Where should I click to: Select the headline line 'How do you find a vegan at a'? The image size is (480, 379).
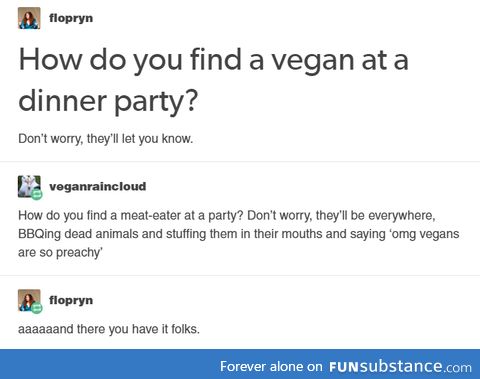(213, 60)
